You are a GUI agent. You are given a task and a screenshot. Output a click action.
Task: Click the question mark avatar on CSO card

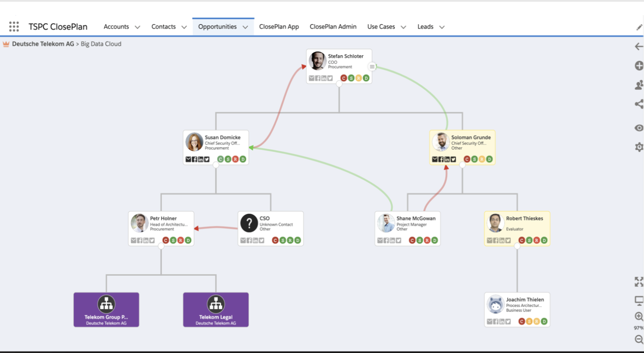click(249, 223)
